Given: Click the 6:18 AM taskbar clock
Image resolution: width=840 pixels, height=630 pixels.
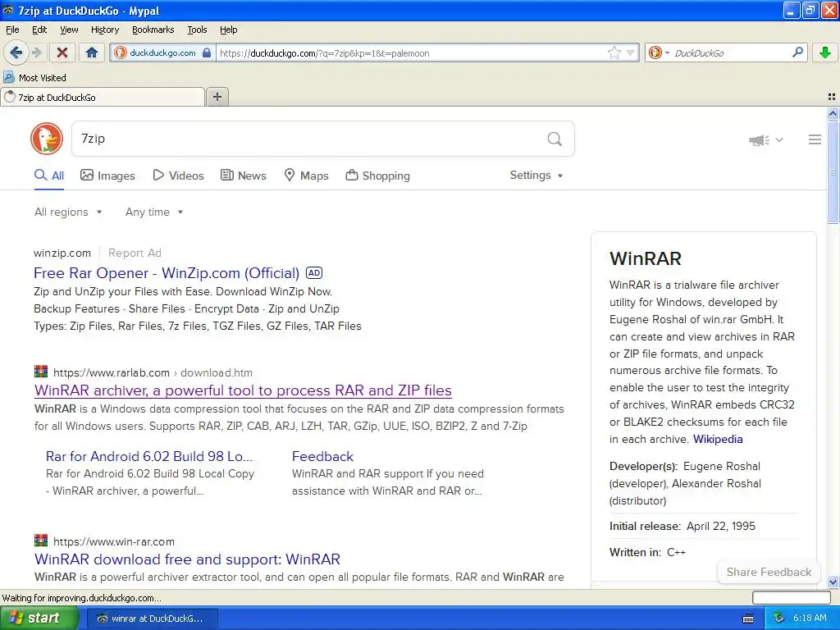Looking at the screenshot, I should [x=810, y=618].
